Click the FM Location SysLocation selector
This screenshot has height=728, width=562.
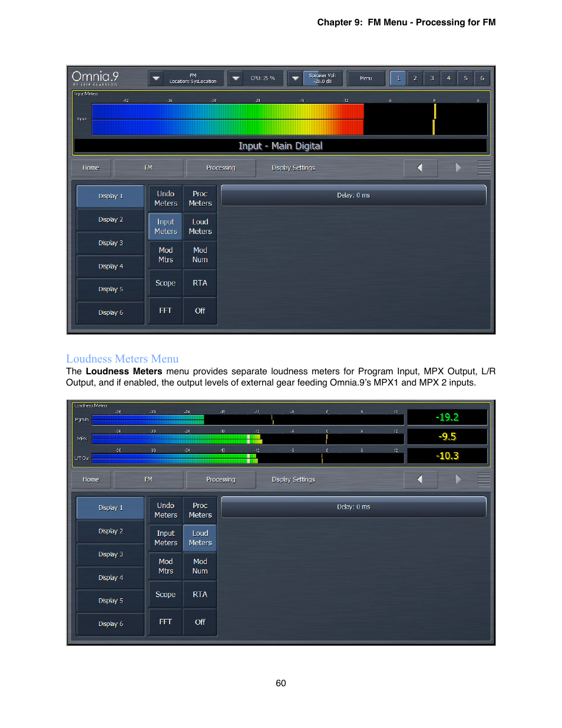(193, 78)
